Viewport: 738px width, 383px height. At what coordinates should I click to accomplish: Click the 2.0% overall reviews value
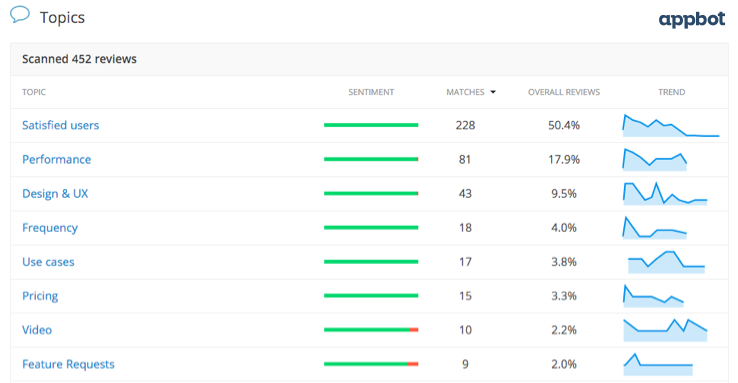coord(564,364)
